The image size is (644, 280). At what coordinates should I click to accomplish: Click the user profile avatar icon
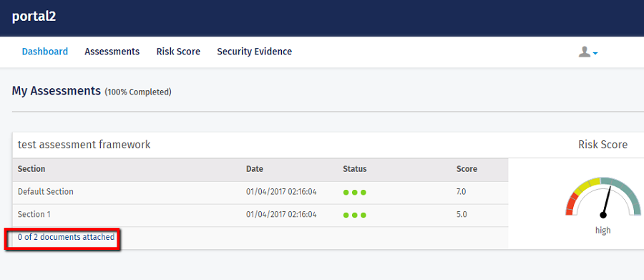[x=585, y=52]
